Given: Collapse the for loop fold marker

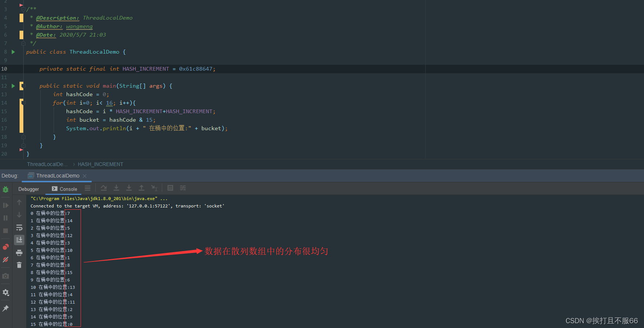Looking at the screenshot, I should pyautogui.click(x=23, y=103).
